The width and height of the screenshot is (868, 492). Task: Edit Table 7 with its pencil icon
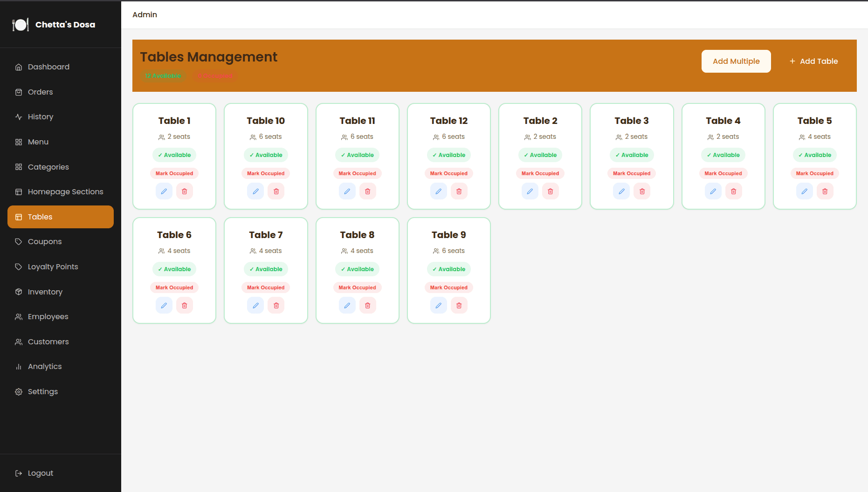[255, 306]
